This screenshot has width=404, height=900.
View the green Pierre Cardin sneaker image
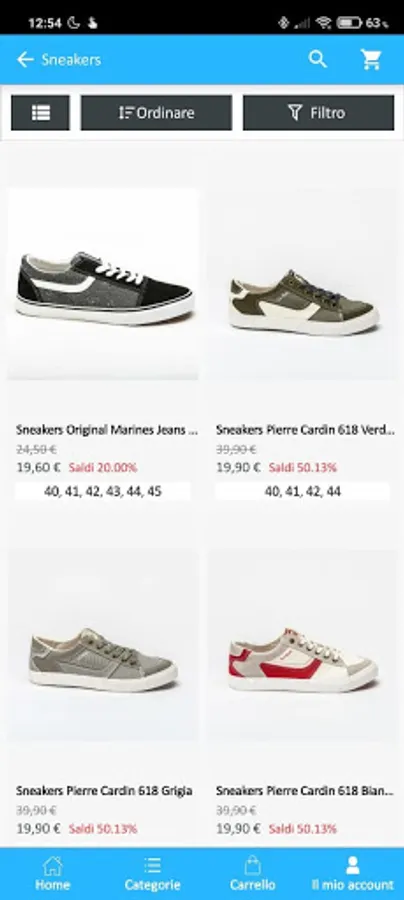tap(302, 284)
